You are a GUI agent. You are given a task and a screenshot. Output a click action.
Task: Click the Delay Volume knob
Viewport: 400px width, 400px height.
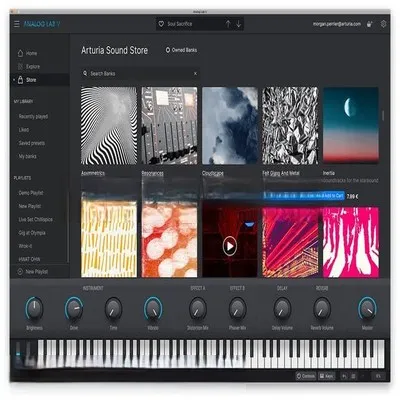[x=282, y=308]
